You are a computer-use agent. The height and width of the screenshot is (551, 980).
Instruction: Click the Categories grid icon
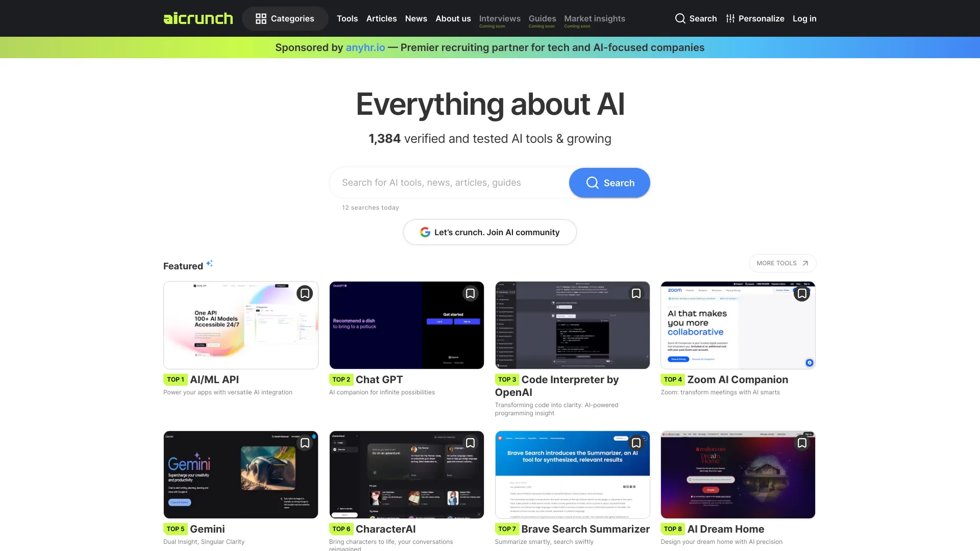tap(260, 18)
